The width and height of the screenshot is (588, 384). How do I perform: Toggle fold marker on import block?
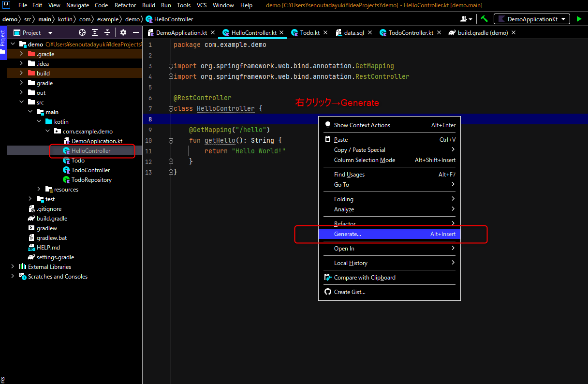[170, 66]
